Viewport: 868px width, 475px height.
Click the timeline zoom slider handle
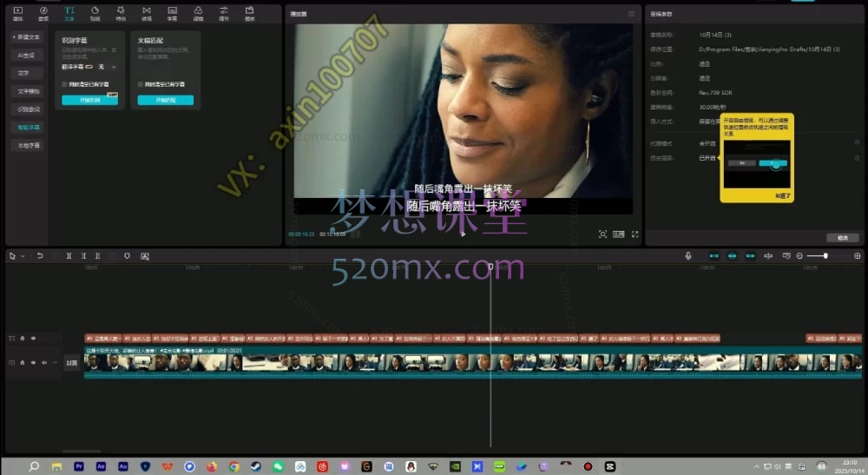coord(825,256)
